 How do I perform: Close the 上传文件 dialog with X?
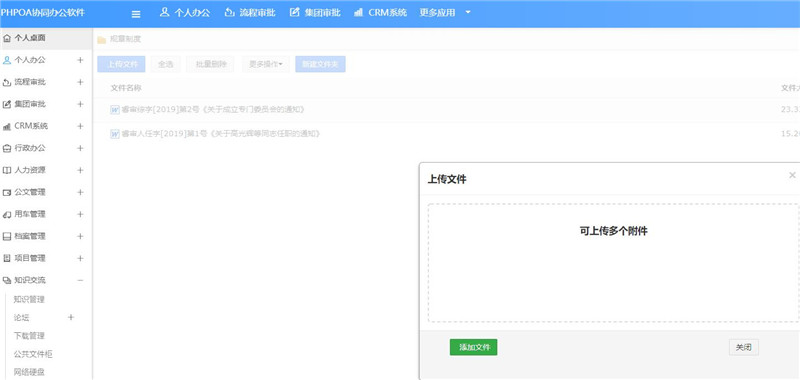point(792,175)
